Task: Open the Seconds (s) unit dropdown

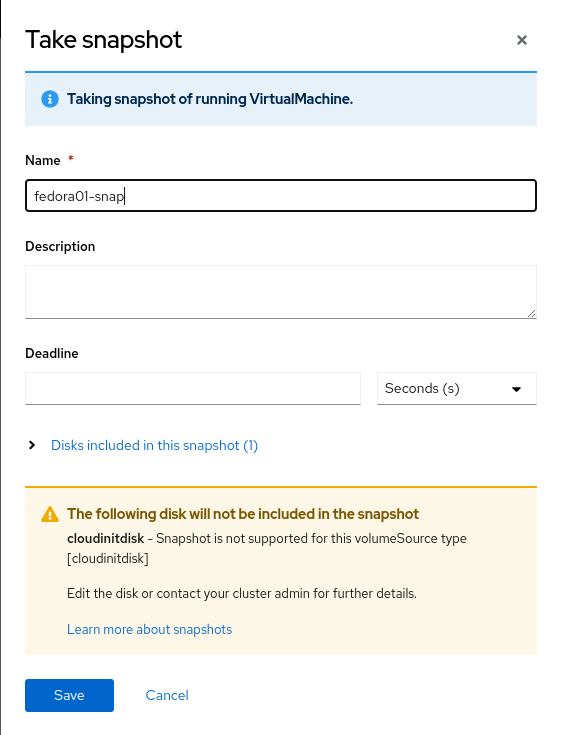Action: [x=456, y=389]
